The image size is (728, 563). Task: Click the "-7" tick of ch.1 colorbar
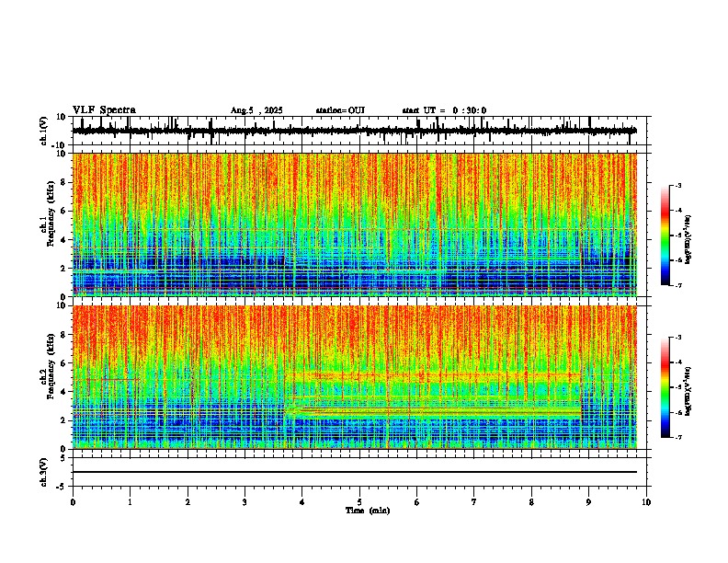677,285
